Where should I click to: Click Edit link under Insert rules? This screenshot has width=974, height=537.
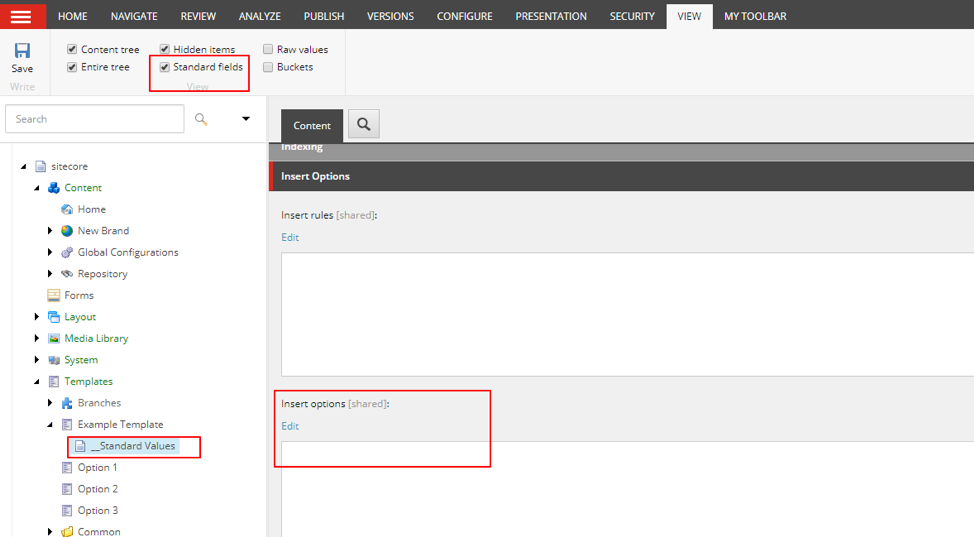pos(290,237)
